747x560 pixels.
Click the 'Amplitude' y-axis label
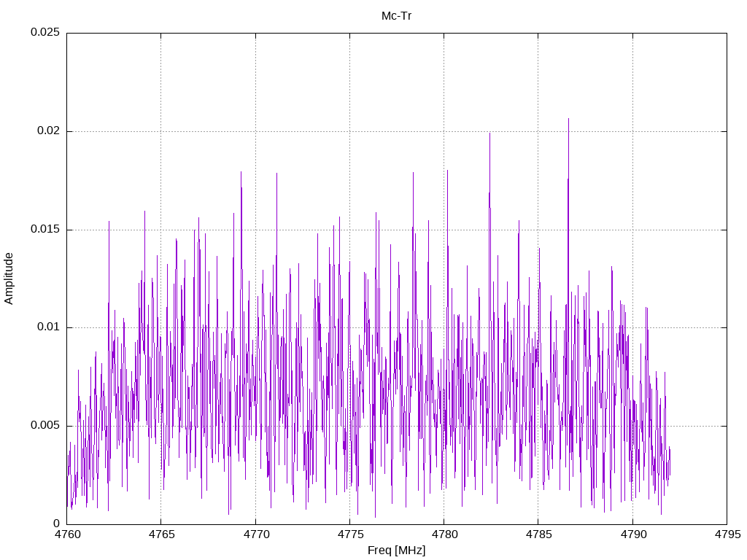[x=9, y=279]
